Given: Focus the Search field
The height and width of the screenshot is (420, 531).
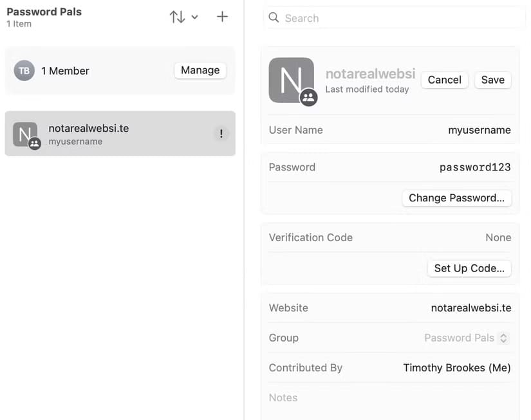Looking at the screenshot, I should pos(395,18).
